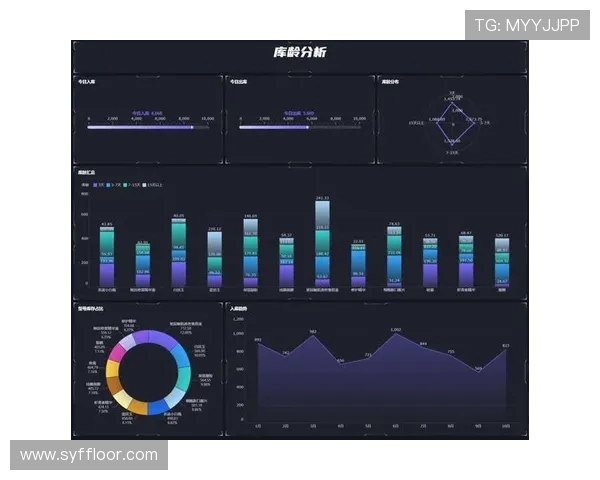This screenshot has height=480, width=600.
Task: Click the 库龄分析 dashboard title
Action: 299,52
